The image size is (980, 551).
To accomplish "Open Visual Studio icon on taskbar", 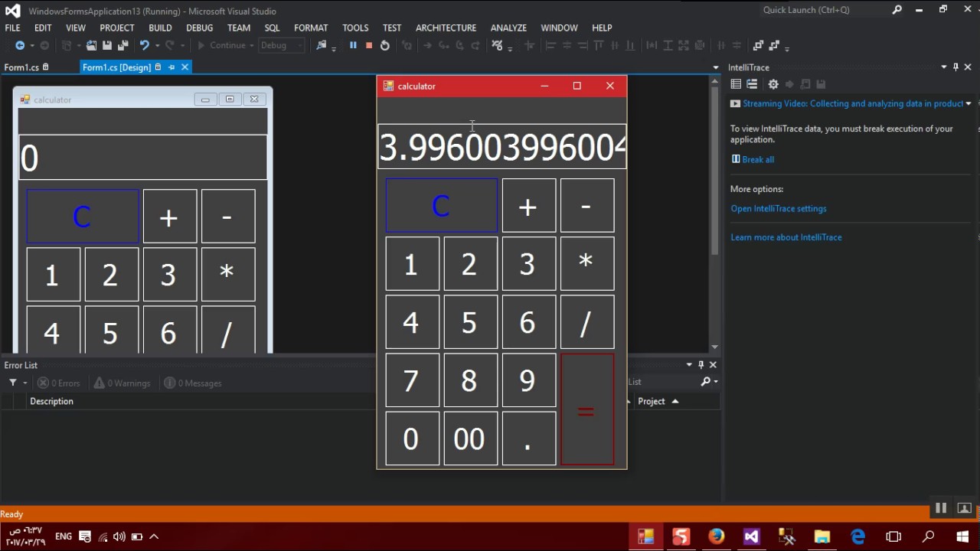I will click(752, 536).
